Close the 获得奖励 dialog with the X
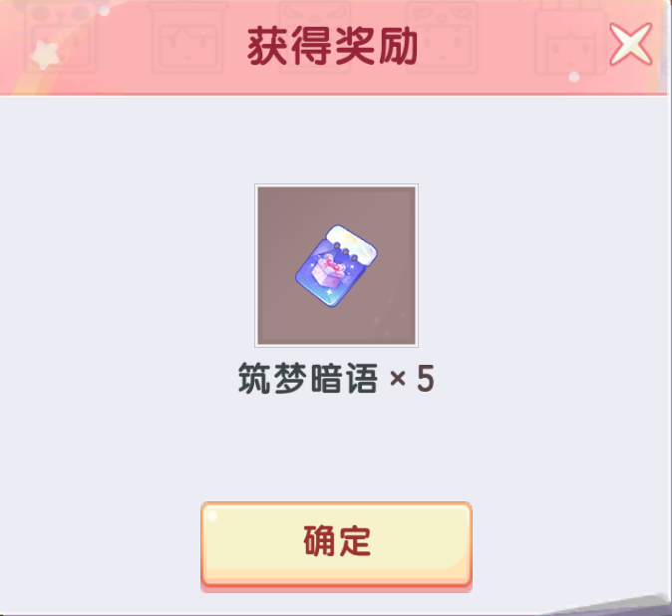Viewport: 672px width, 616px height. (630, 44)
